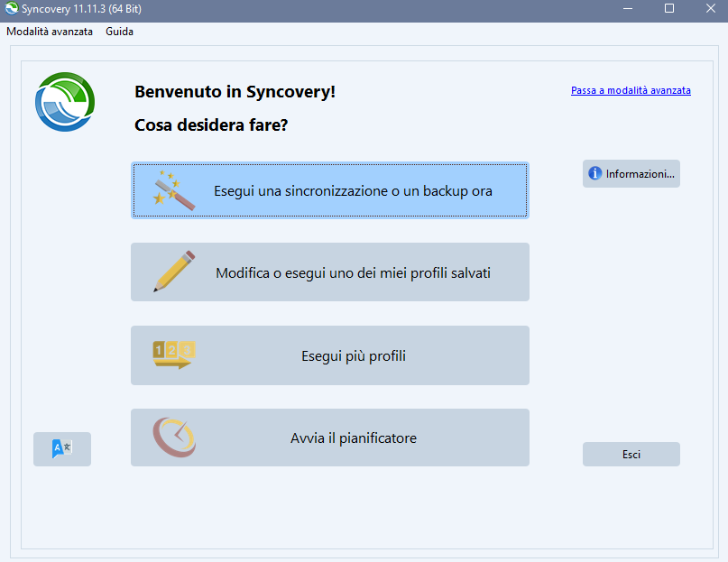The width and height of the screenshot is (728, 562).
Task: Choose 'Modifica o esegui uno dei miei profili salvati'
Action: [x=330, y=272]
